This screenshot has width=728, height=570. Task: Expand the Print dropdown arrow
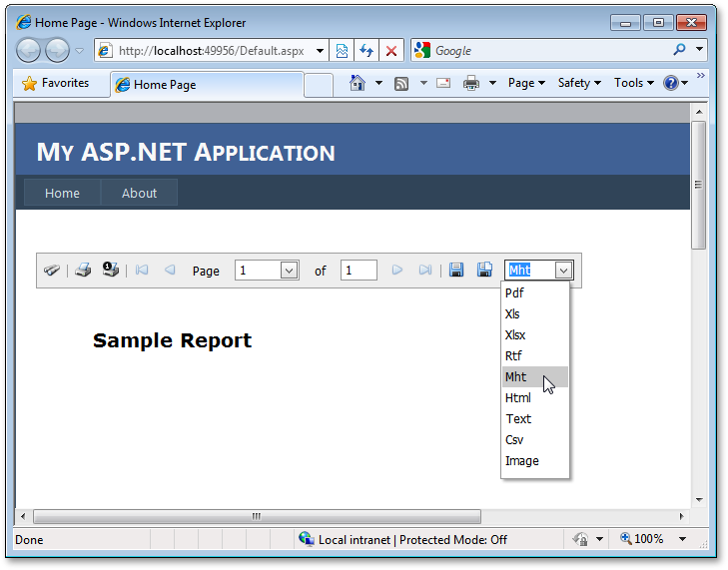click(x=492, y=83)
